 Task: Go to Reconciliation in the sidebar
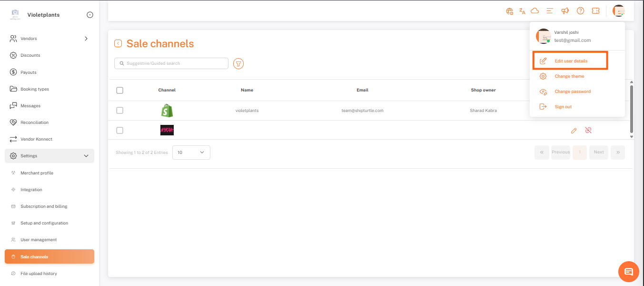(x=34, y=123)
